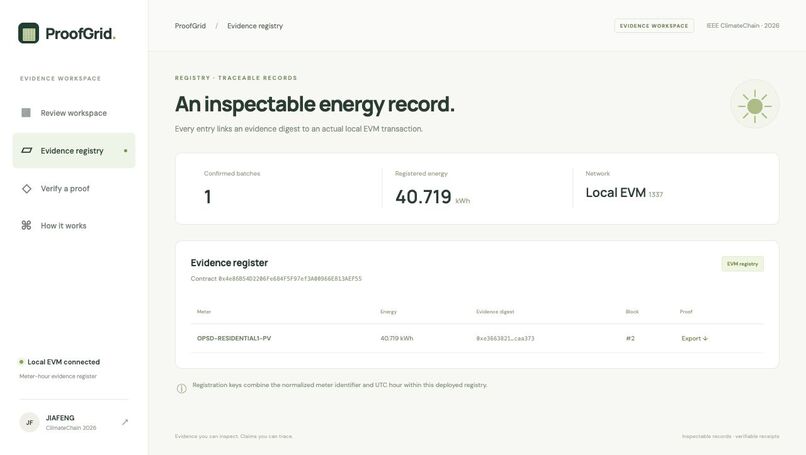Image resolution: width=806 pixels, height=455 pixels.
Task: Click the JF avatar circle
Action: pyautogui.click(x=29, y=423)
